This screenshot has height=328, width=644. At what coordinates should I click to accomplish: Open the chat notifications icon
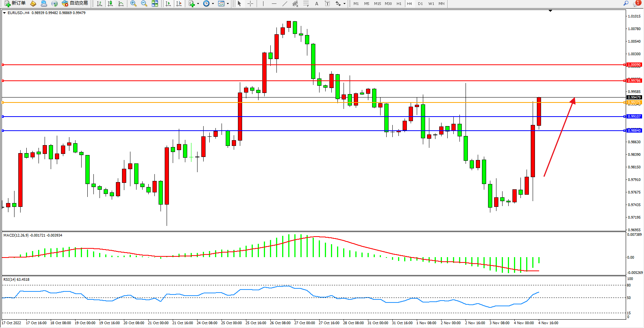pos(636,3)
